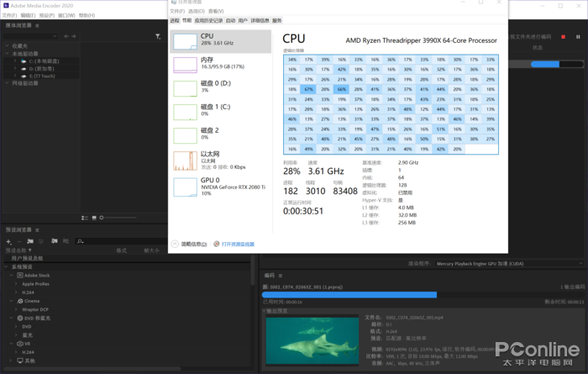This screenshot has height=374, width=588.
Task: Expand the C: (本地磁盘) drive node
Action: pyautogui.click(x=15, y=61)
